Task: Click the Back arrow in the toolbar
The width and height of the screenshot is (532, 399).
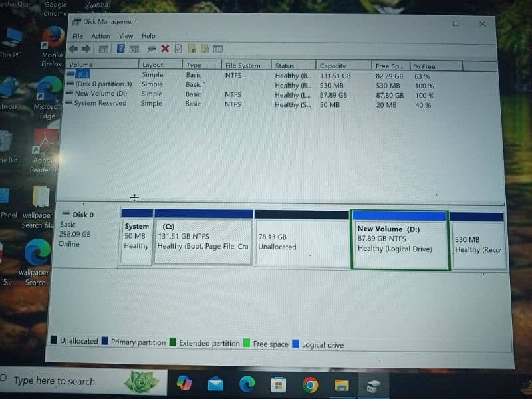Action: coord(73,49)
